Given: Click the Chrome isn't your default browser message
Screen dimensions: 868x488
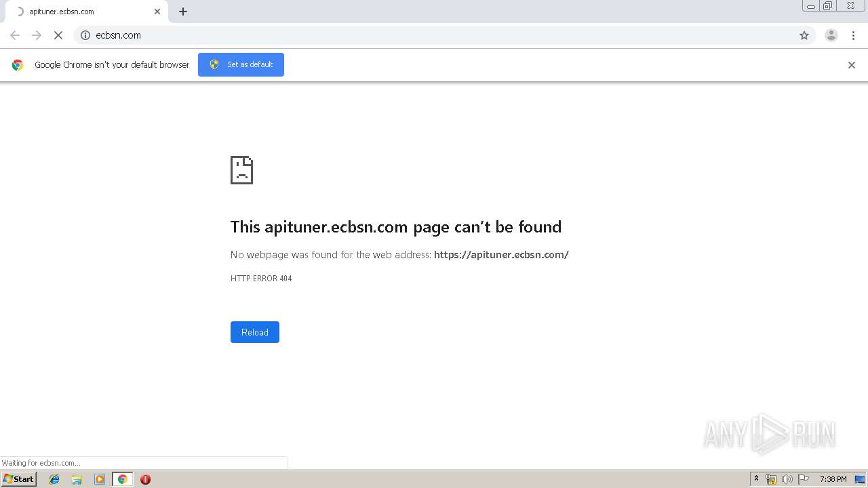Looking at the screenshot, I should (112, 65).
